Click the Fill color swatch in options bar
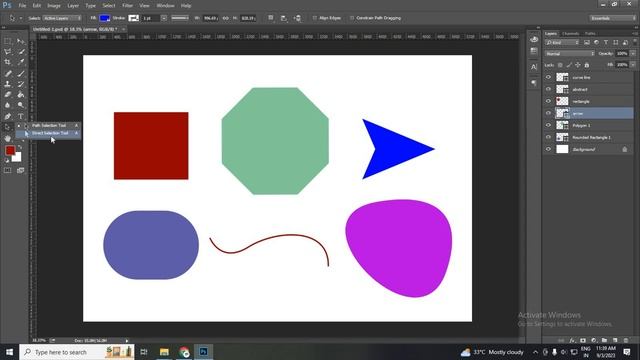 point(105,18)
